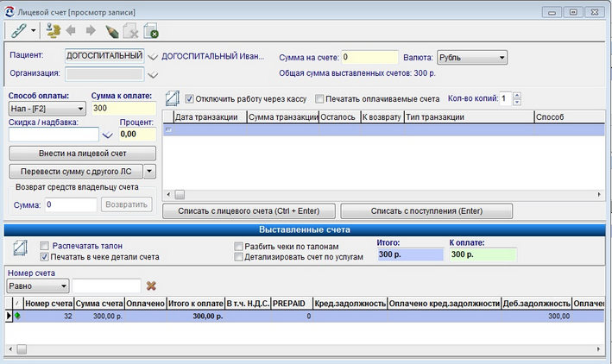The height and width of the screenshot is (364, 612).
Task: Click the PREPAID column header
Action: 292,304
